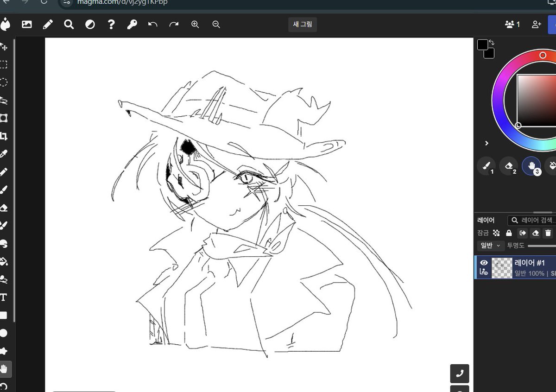Click the 레이어 #1 layer name
Image resolution: width=556 pixels, height=392 pixels.
[x=530, y=263]
